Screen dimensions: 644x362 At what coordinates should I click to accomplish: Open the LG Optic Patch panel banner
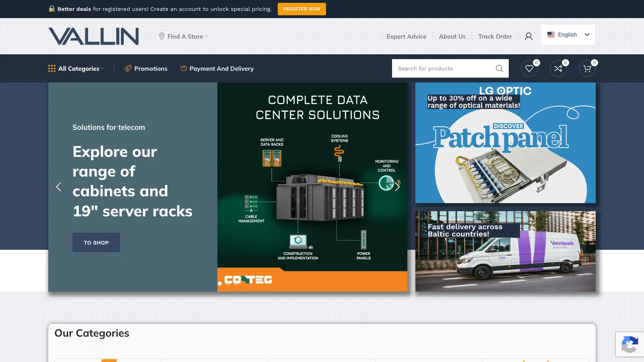pos(506,143)
